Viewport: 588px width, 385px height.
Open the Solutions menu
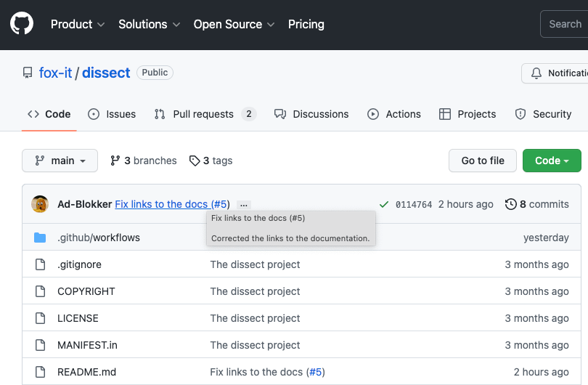pos(149,24)
